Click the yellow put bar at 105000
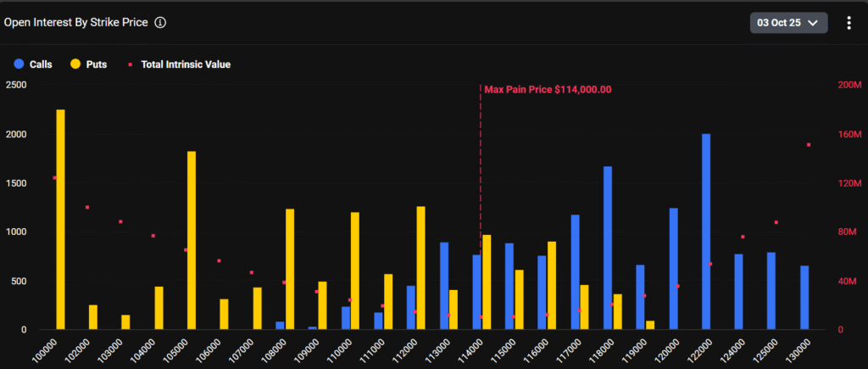This screenshot has width=868, height=369. tap(192, 240)
